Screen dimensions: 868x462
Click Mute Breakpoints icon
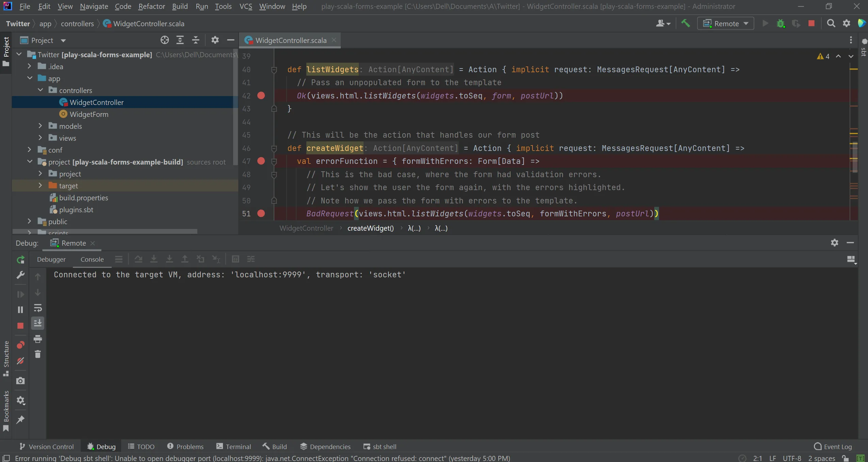coord(20,361)
